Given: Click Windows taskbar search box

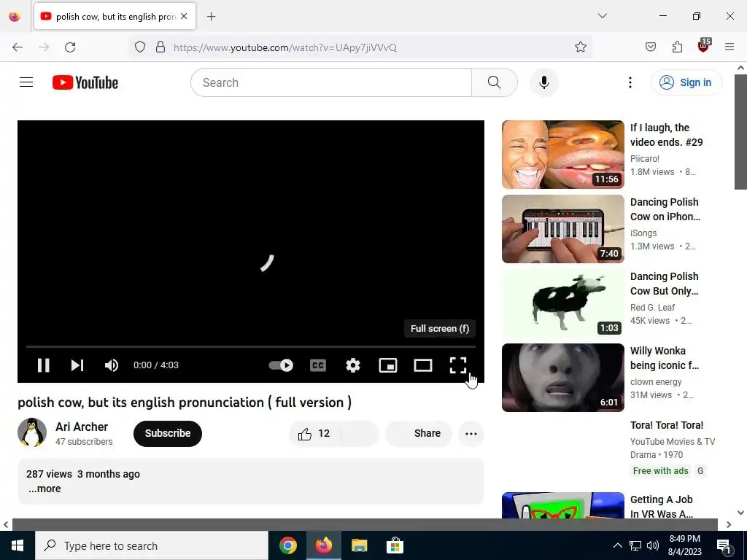Looking at the screenshot, I should tap(152, 545).
